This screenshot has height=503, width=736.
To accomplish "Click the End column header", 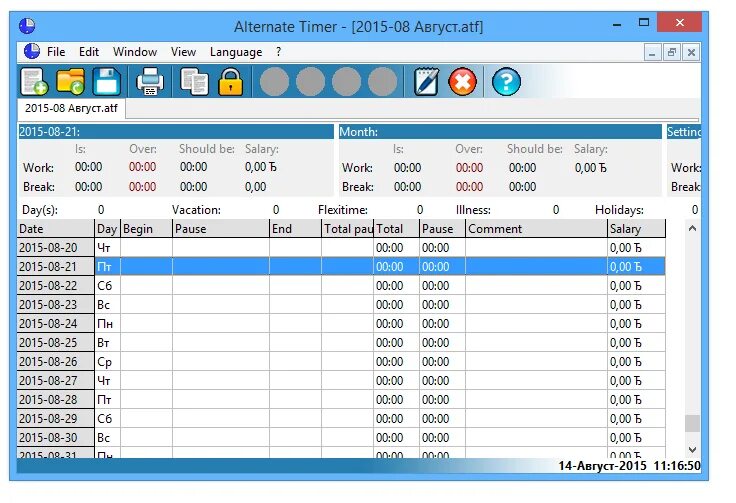I will (x=295, y=229).
